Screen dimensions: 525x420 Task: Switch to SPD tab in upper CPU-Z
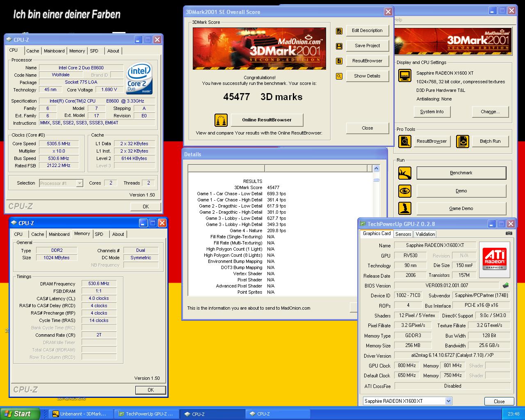(x=94, y=51)
